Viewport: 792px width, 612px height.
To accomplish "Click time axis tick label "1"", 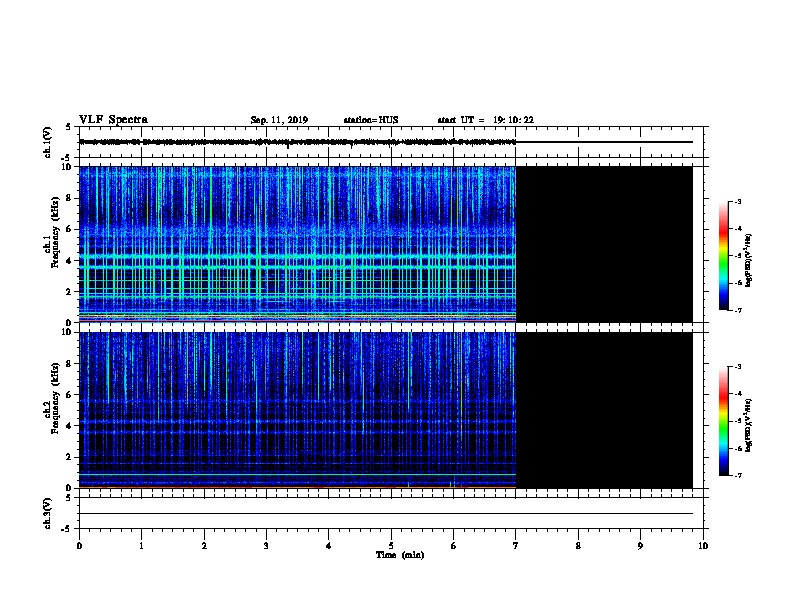I will (141, 546).
